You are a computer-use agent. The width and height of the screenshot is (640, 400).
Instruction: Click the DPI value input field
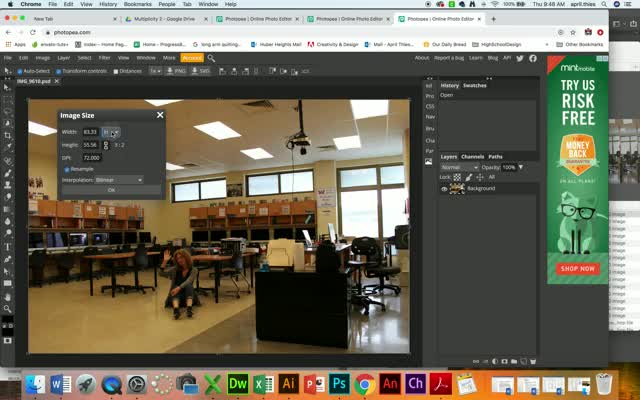click(x=92, y=158)
